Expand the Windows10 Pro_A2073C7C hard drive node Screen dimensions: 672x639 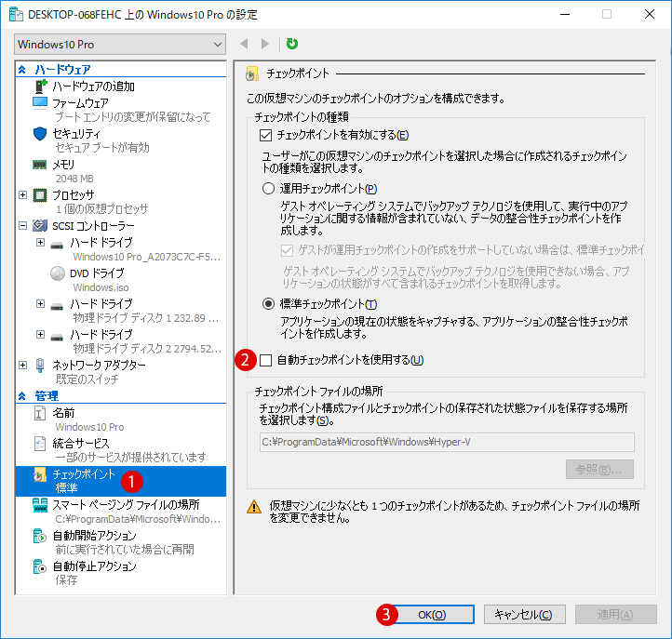tap(40, 243)
